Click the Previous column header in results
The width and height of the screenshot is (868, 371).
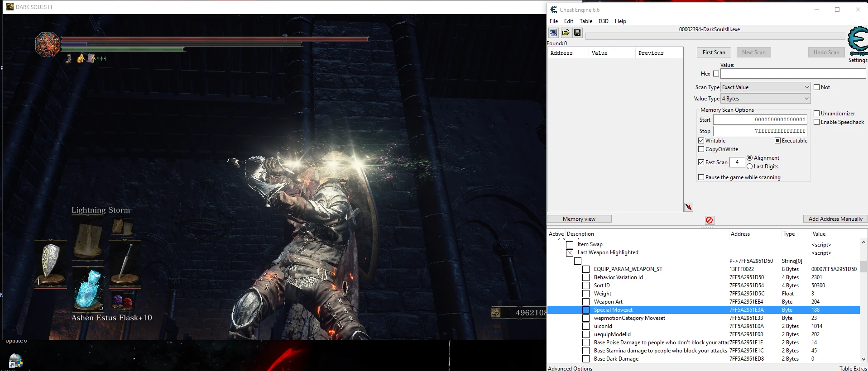[x=651, y=53]
